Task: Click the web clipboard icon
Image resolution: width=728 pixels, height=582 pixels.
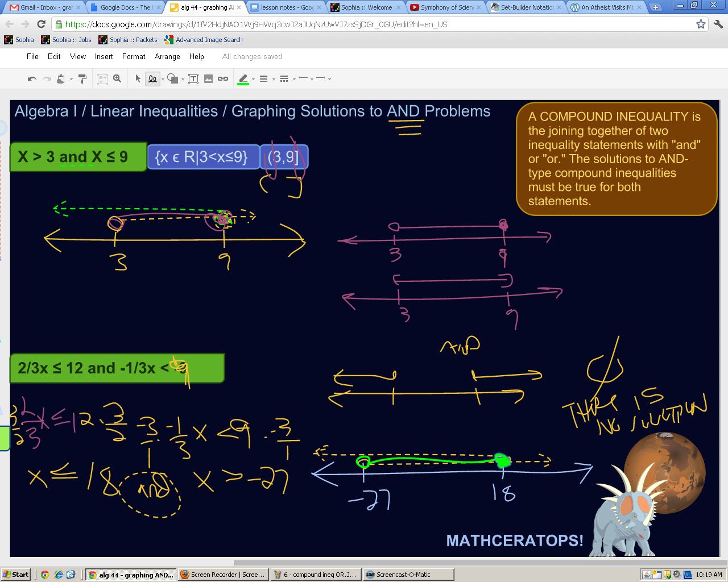Action: click(x=61, y=79)
